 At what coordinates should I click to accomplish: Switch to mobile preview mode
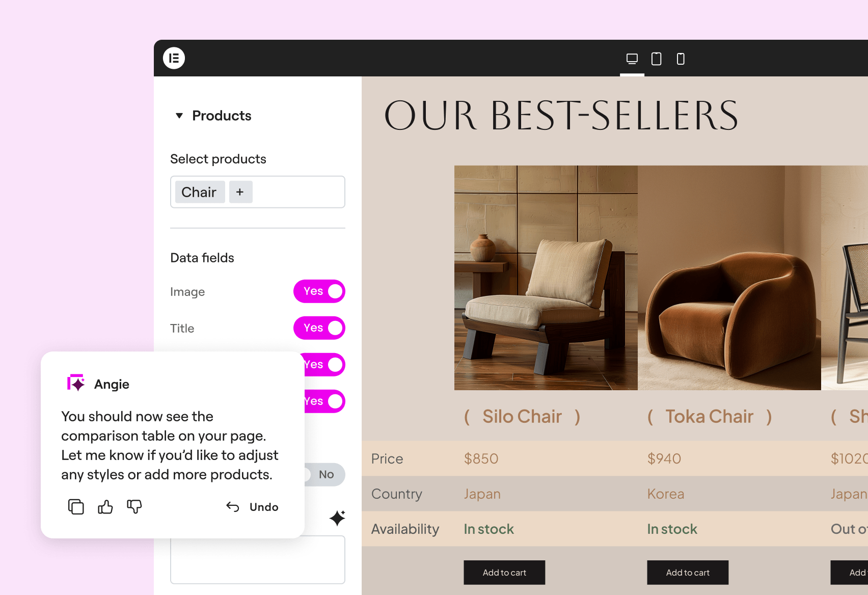pyautogui.click(x=681, y=59)
